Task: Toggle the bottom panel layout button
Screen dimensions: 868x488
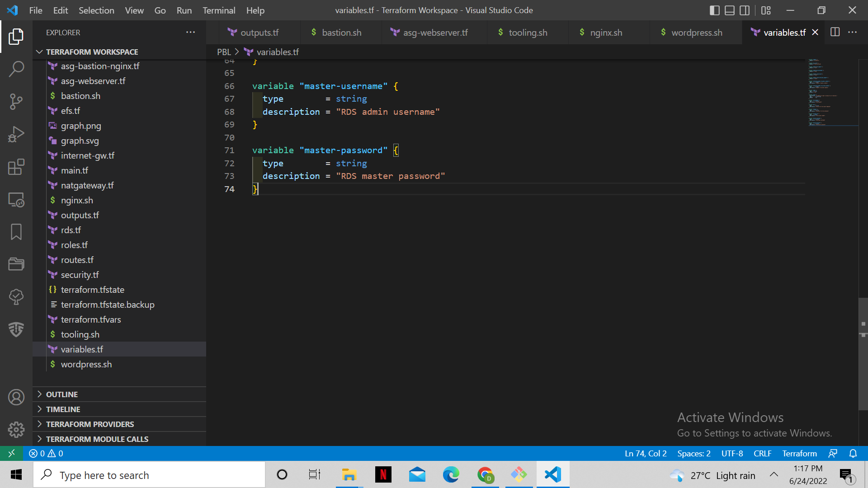Action: pyautogui.click(x=729, y=10)
